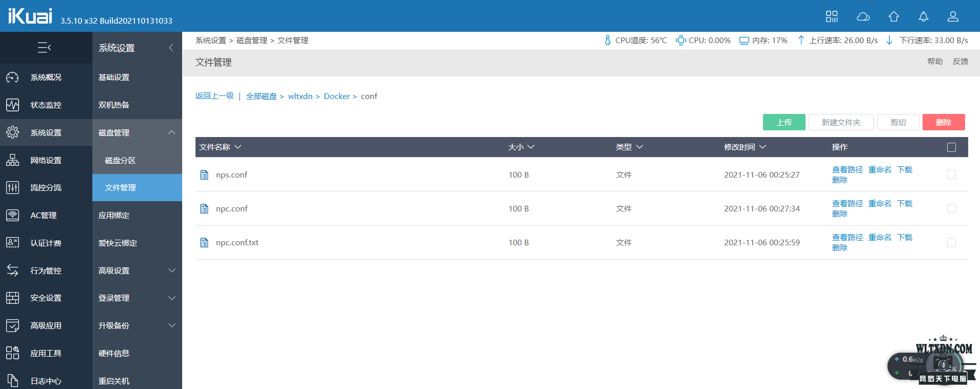Expand the 升级备份 section

pyautogui.click(x=172, y=325)
